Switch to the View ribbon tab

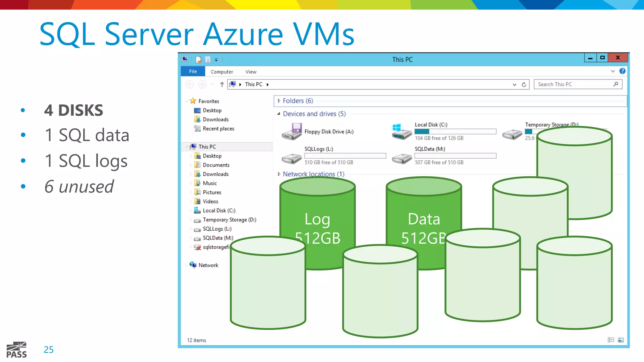coord(251,72)
